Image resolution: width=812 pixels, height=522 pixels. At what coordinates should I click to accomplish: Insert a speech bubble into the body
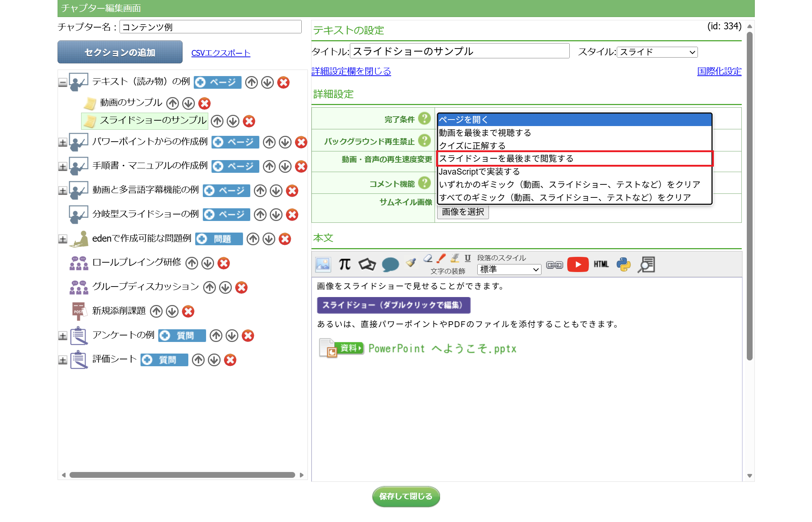point(390,264)
